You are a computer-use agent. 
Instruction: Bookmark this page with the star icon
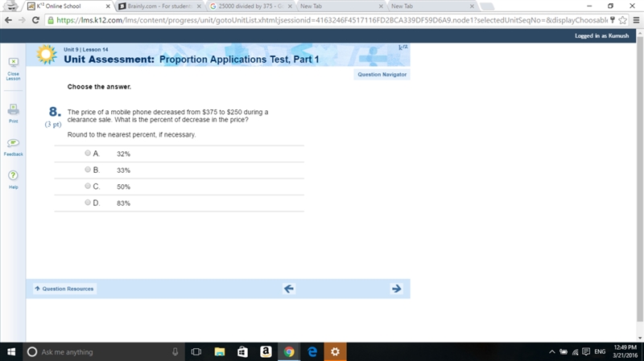point(622,20)
